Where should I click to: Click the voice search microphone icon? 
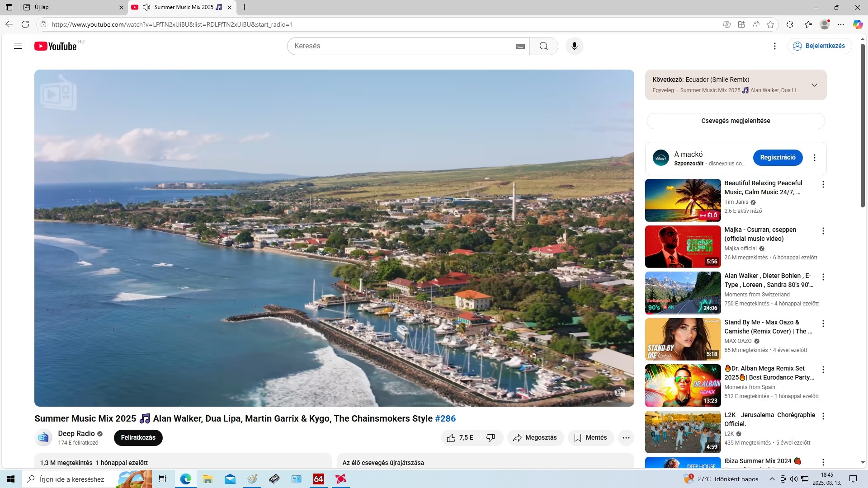(x=574, y=46)
